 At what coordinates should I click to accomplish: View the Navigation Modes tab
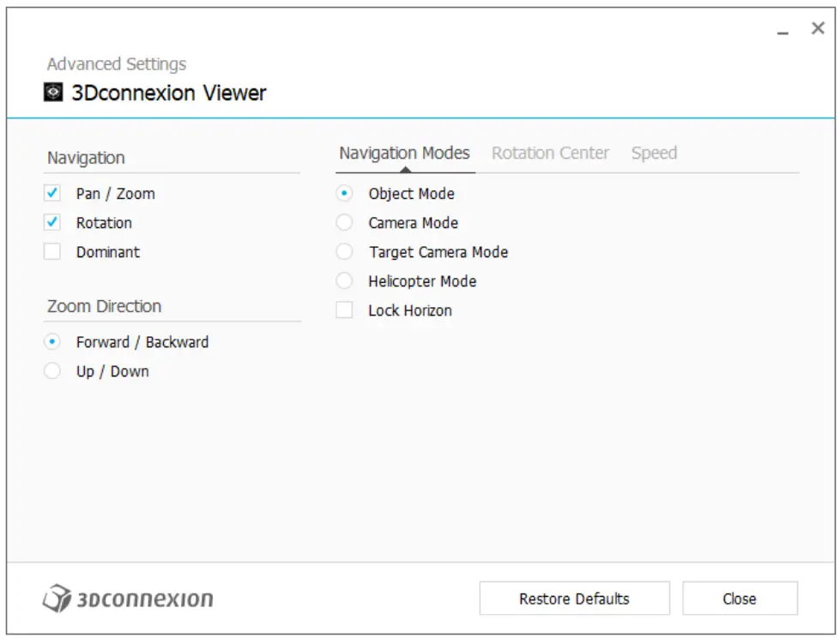pyautogui.click(x=403, y=153)
